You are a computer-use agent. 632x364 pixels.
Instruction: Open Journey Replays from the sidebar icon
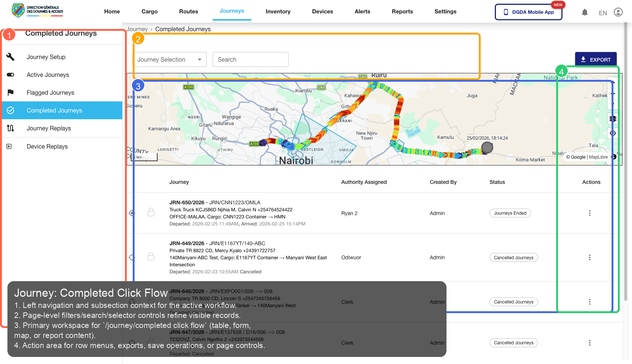(x=10, y=128)
